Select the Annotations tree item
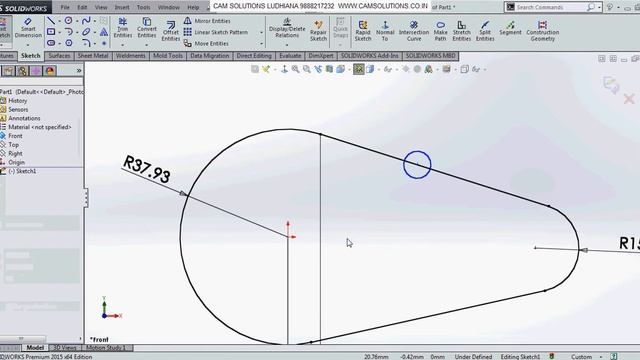 click(x=24, y=118)
